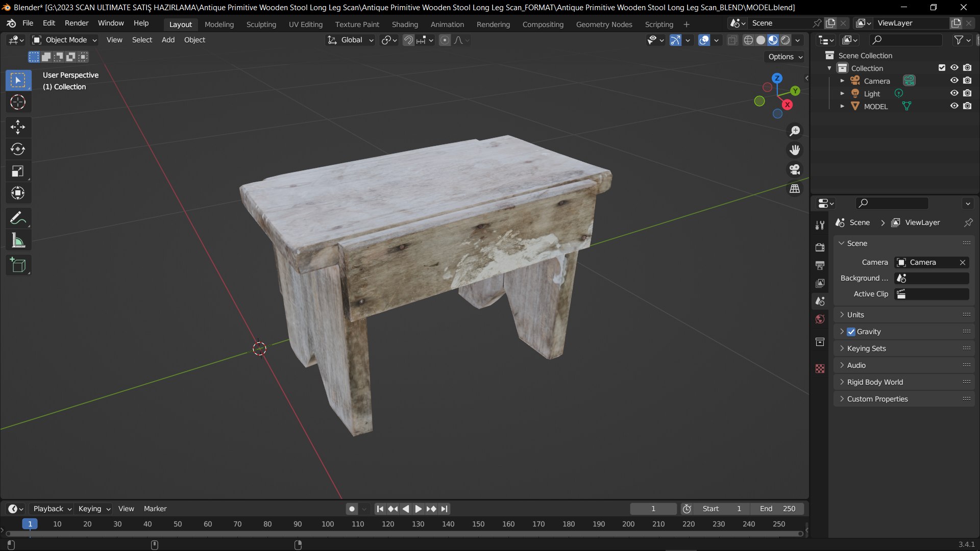
Task: Click the frame 100 mark on the timeline
Action: 328,524
